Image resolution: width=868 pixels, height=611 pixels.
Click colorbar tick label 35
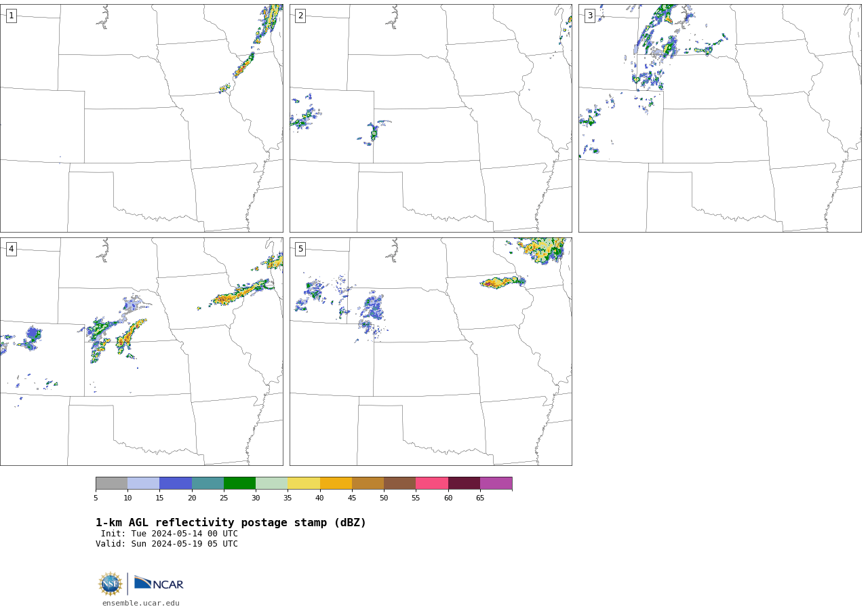(x=288, y=498)
